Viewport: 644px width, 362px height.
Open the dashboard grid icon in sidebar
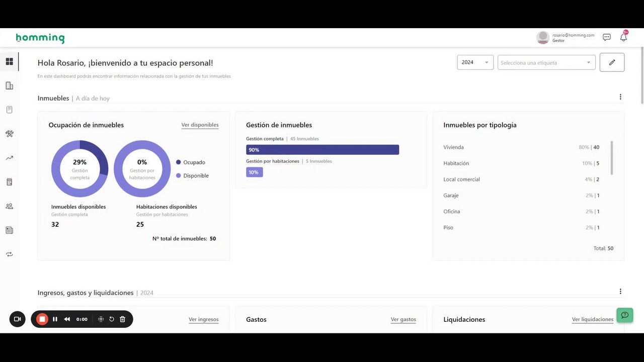click(9, 61)
